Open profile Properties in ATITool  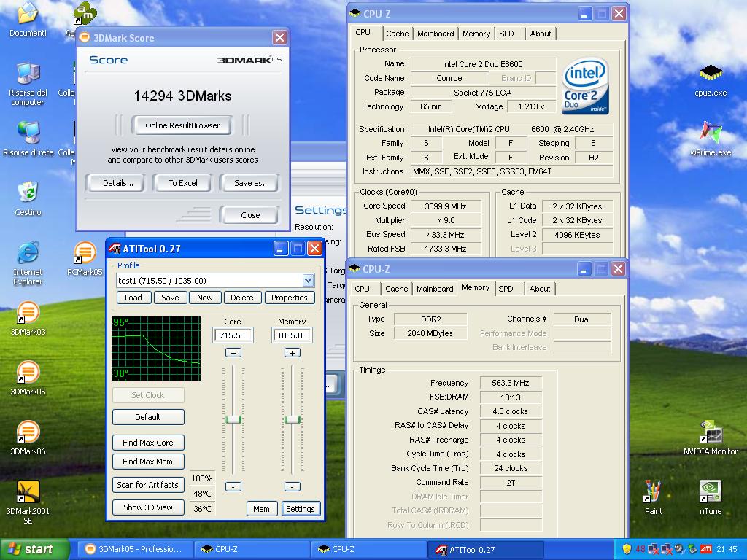coord(289,297)
